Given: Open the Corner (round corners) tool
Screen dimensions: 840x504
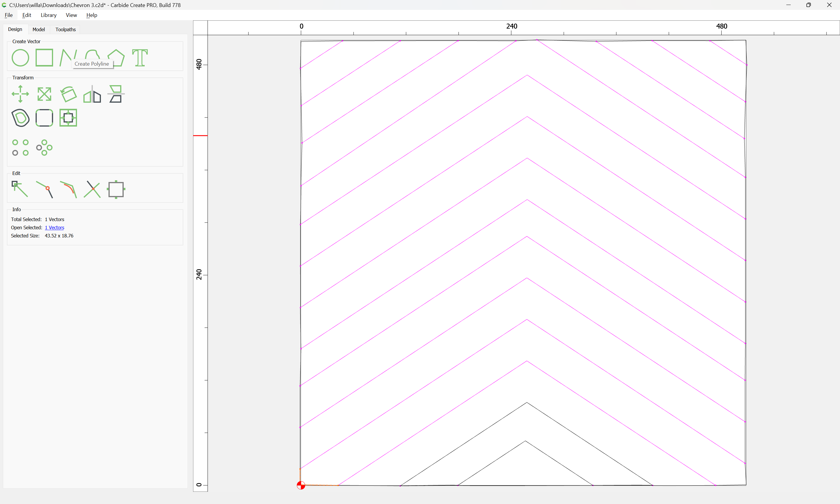Looking at the screenshot, I should [x=44, y=118].
